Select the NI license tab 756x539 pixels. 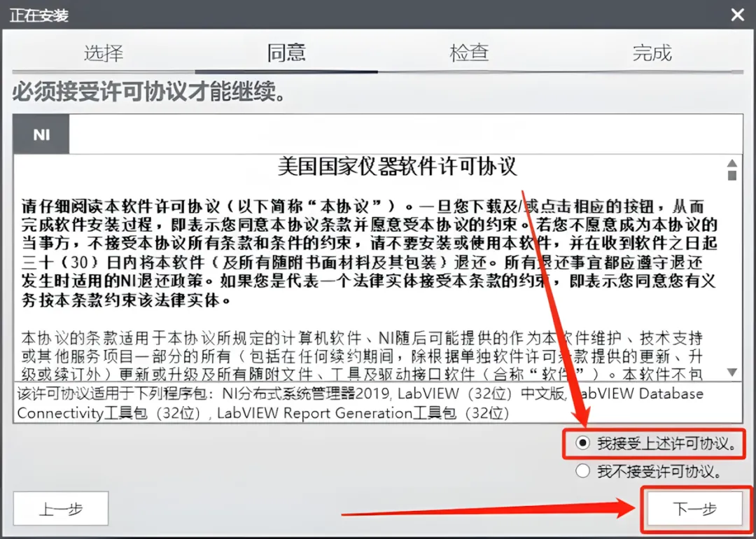[41, 134]
